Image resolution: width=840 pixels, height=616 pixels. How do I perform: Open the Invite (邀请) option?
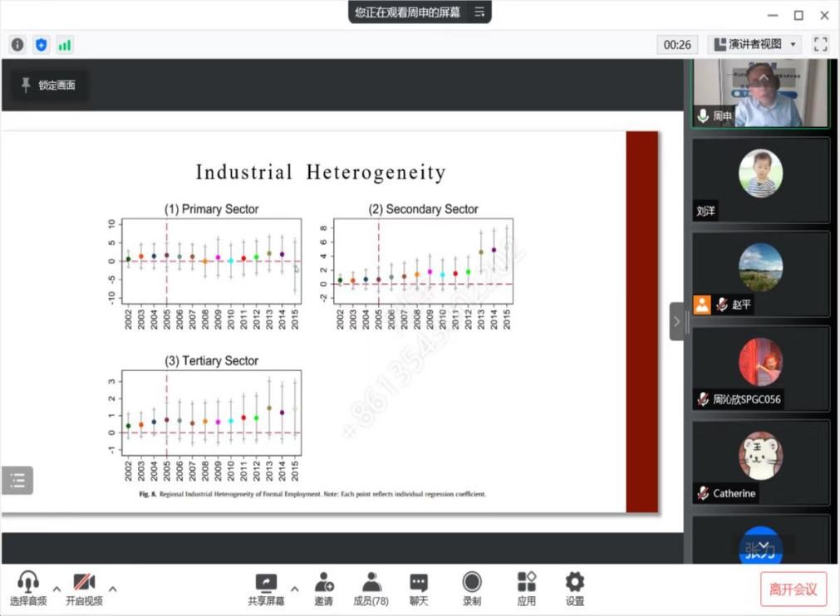click(323, 589)
